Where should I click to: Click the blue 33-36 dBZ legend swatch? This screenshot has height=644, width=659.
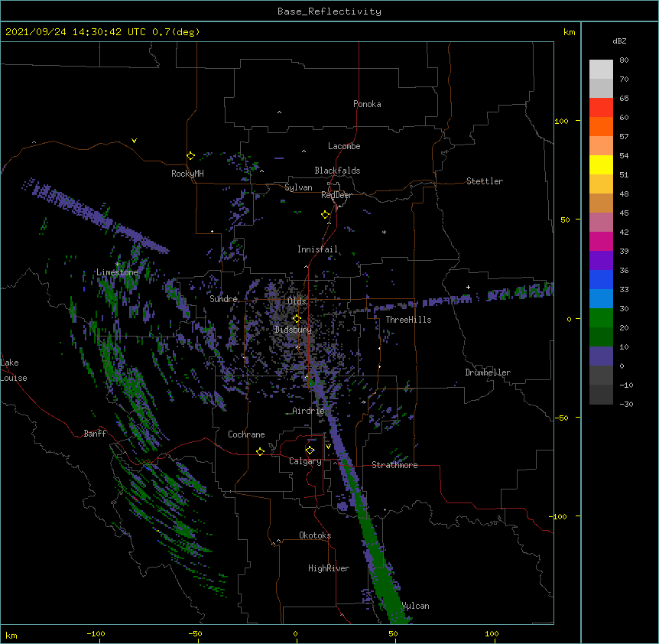[x=601, y=279]
